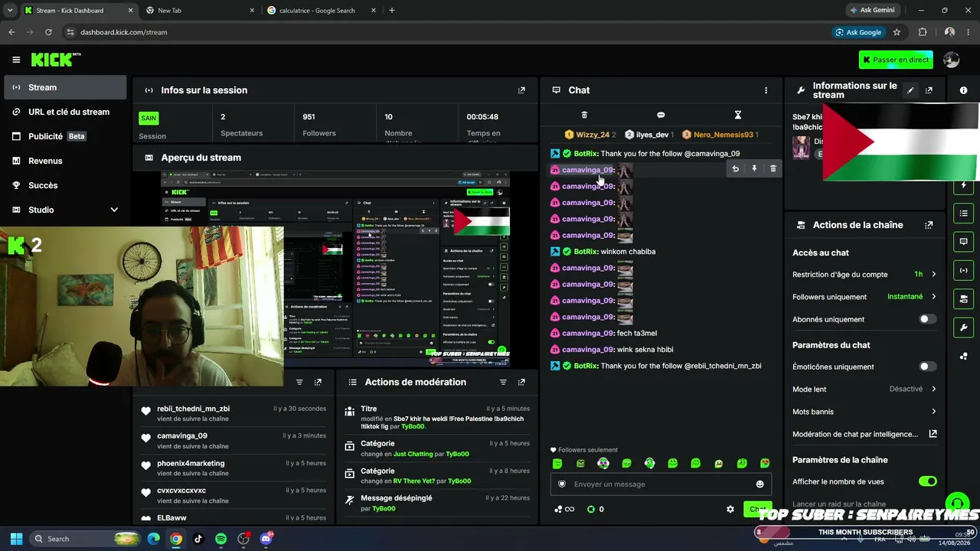Open Succès in the sidebar
The height and width of the screenshot is (551, 980).
point(65,185)
